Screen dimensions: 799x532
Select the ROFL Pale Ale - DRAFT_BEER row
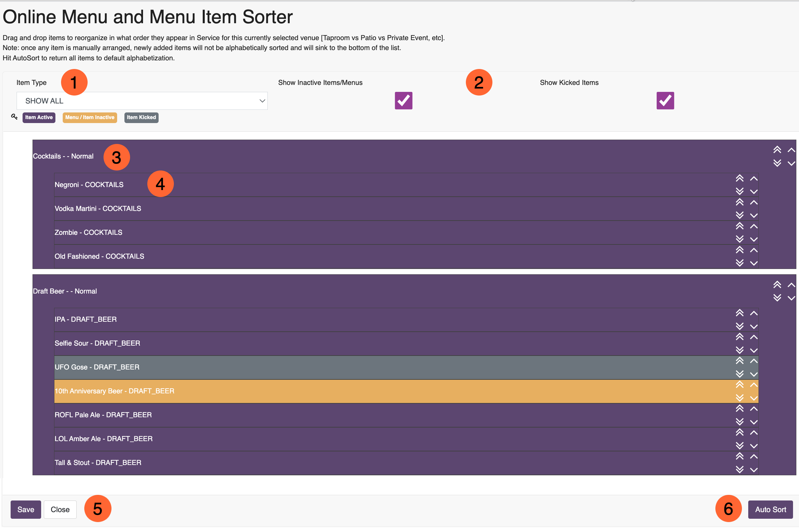406,415
